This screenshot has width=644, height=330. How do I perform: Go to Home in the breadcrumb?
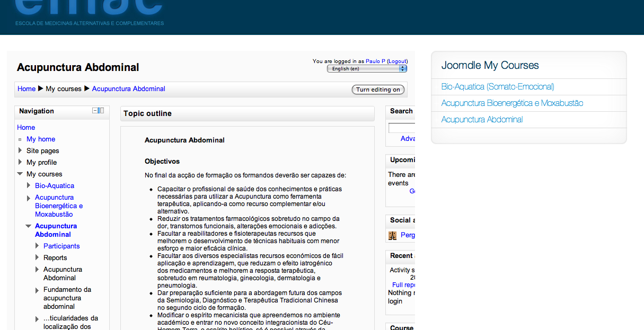coord(27,88)
